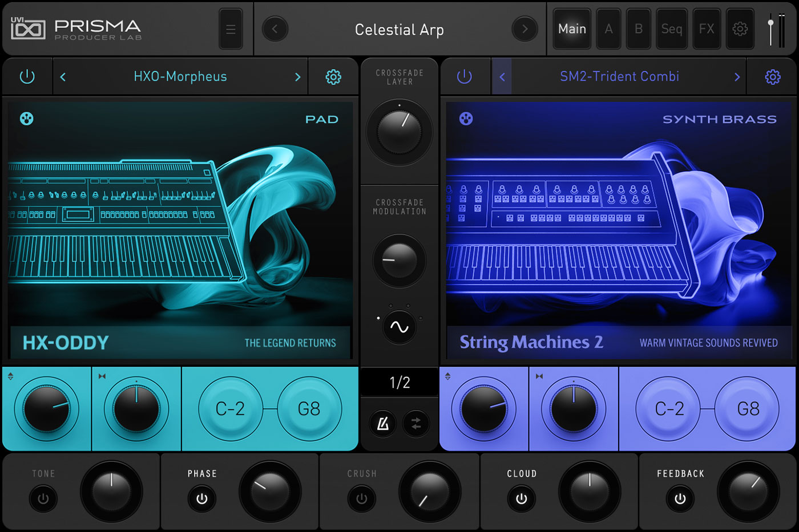Disable the FEEDBACK effect power button
Screen dimensions: 799x532
(680, 499)
